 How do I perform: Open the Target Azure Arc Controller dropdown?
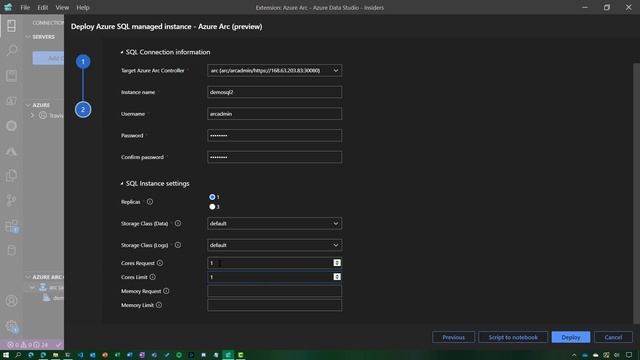pos(274,70)
